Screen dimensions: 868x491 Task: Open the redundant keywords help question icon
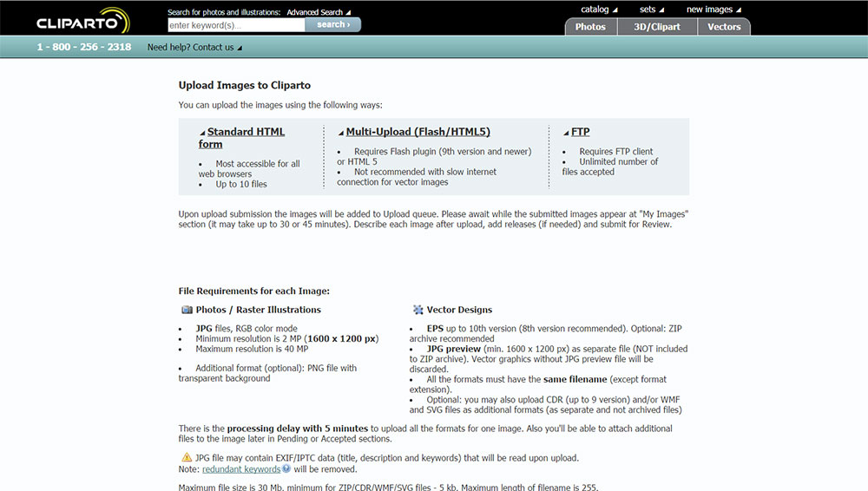click(286, 468)
